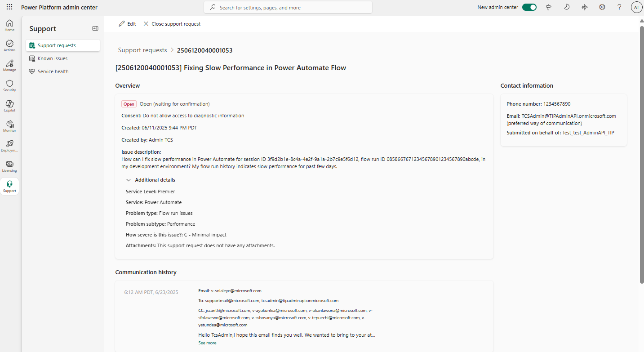Turn off the New admin center toggle

click(x=529, y=7)
